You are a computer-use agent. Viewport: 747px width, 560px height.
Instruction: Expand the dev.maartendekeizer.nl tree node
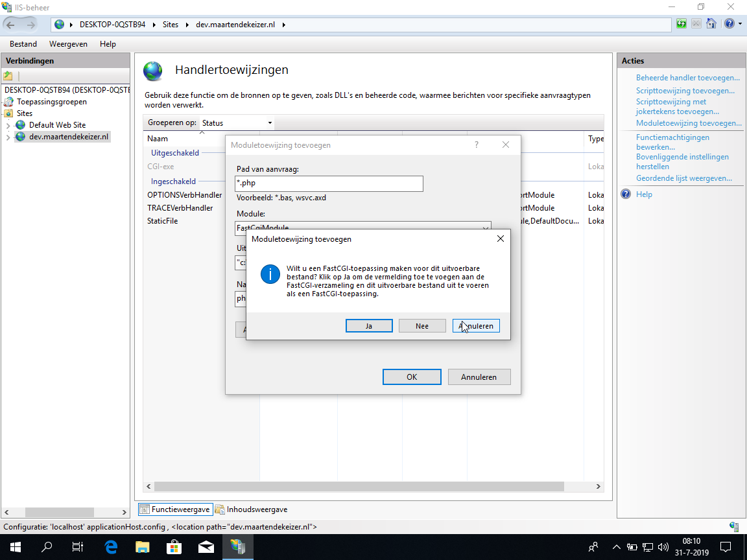coord(8,137)
